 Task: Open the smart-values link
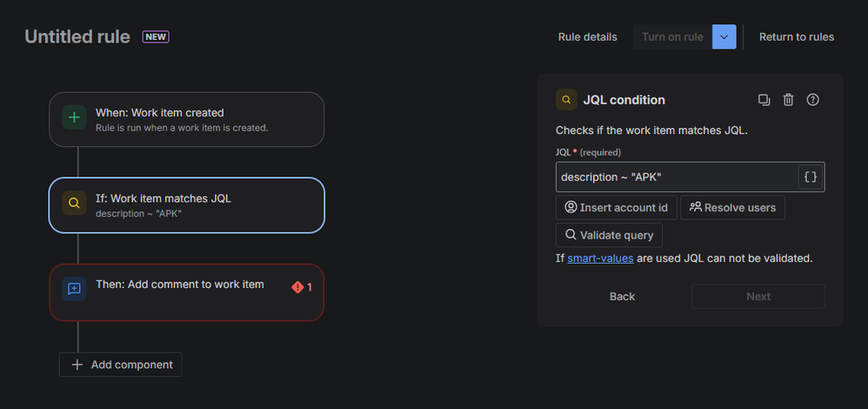tap(600, 258)
